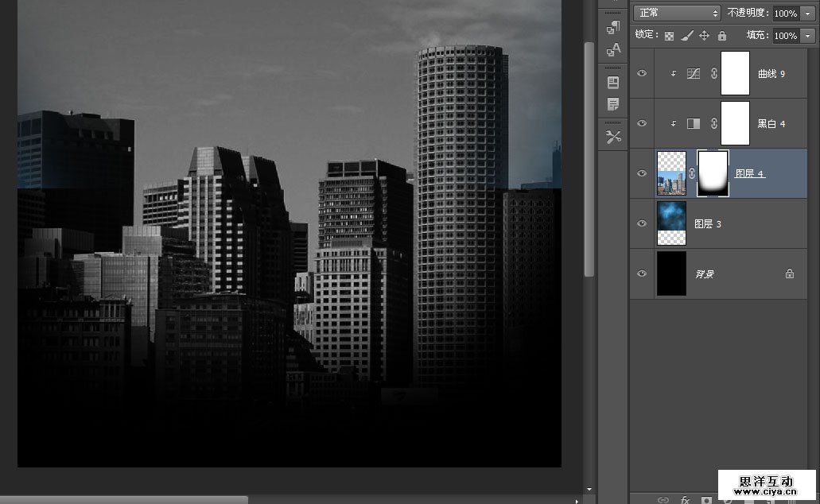The height and width of the screenshot is (504, 820).
Task: Click the link layers icon at panel bottom
Action: point(663,500)
